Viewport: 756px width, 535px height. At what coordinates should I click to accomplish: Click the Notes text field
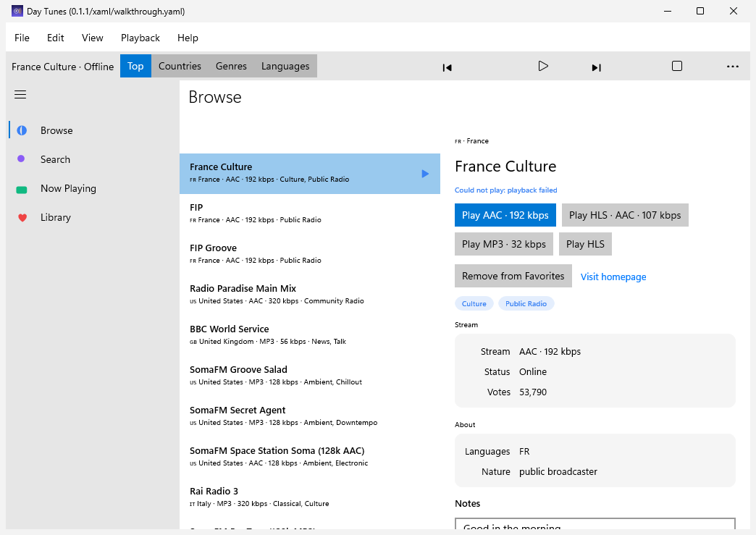tap(595, 524)
